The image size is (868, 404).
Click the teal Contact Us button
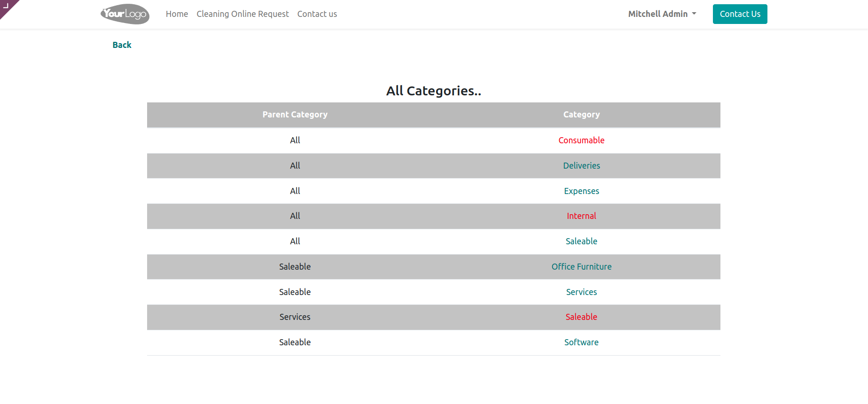pyautogui.click(x=740, y=14)
